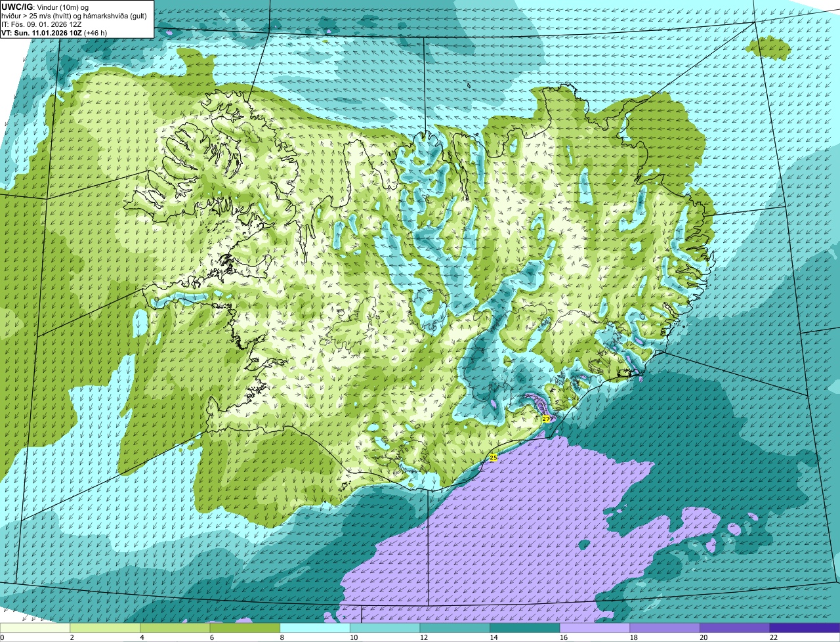Click the color scale label '14'

coord(493,637)
